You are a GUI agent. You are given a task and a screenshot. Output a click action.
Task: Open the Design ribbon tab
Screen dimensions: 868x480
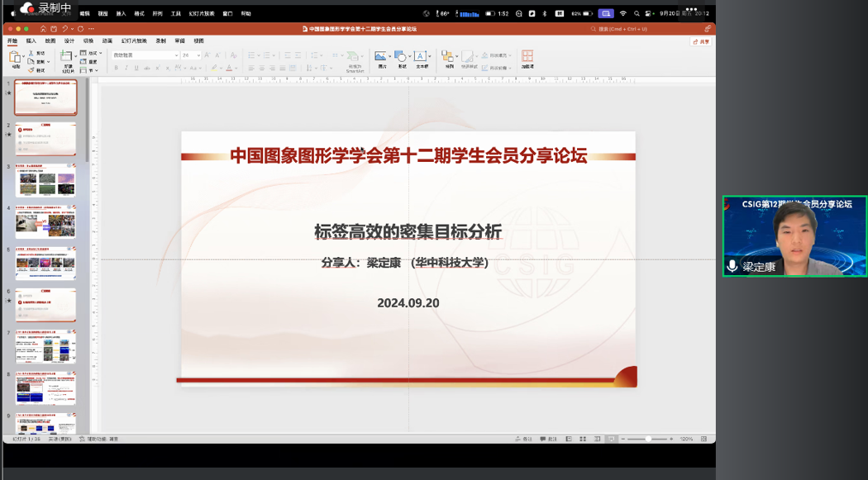69,41
